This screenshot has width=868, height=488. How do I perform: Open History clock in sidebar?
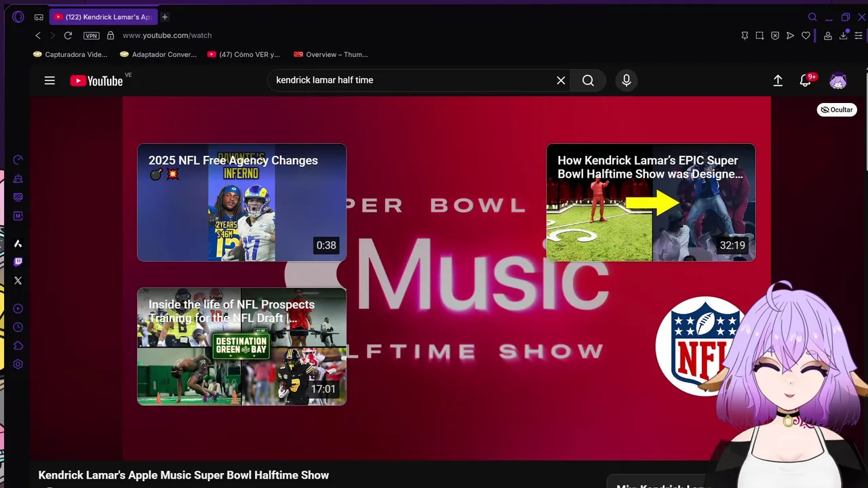point(18,327)
